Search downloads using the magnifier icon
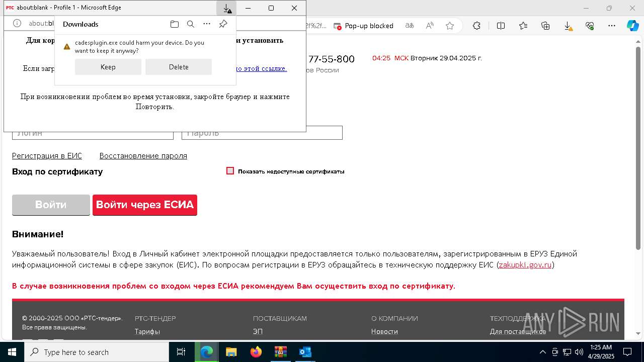The height and width of the screenshot is (362, 644). coord(191,24)
